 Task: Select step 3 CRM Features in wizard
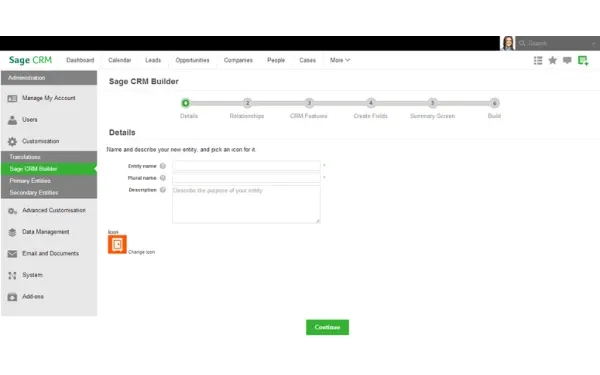point(309,103)
